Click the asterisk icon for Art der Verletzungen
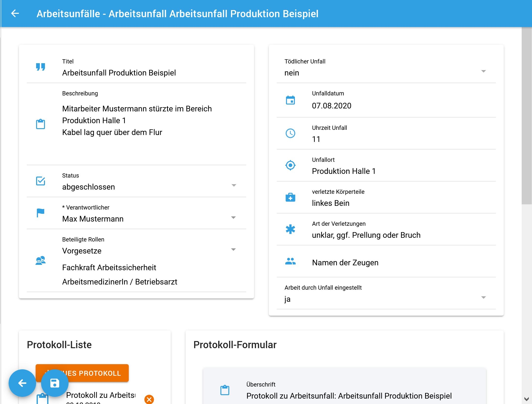Viewport: 532px width, 404px height. pos(290,229)
